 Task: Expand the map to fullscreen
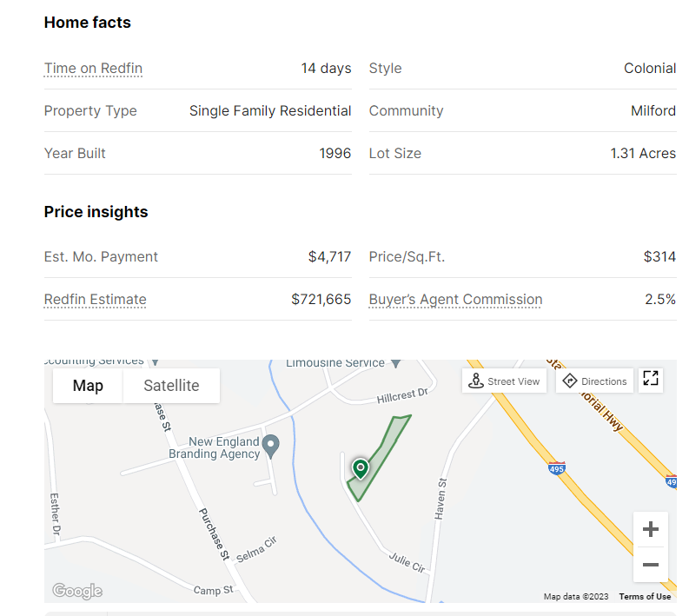[650, 378]
